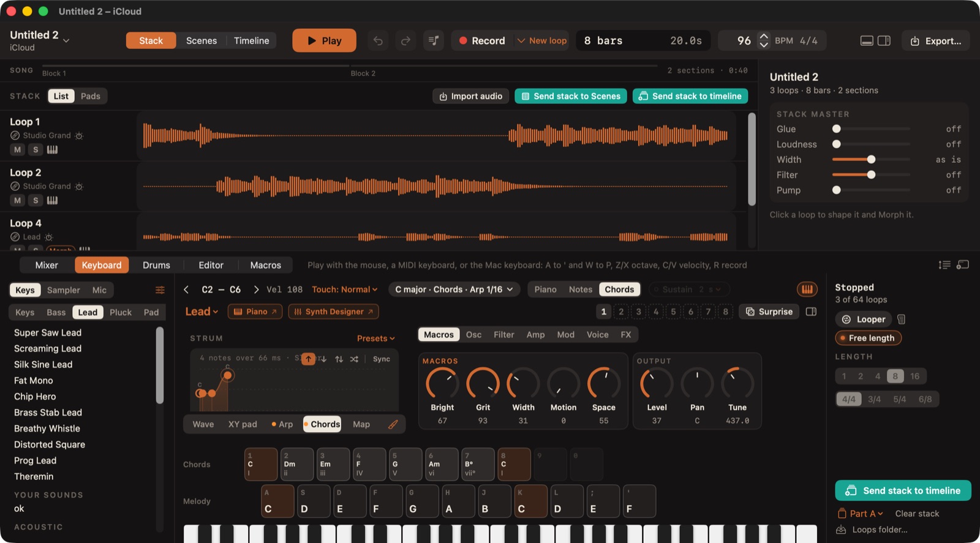Click the sound list filter icon
Image resolution: width=980 pixels, height=543 pixels.
[160, 290]
